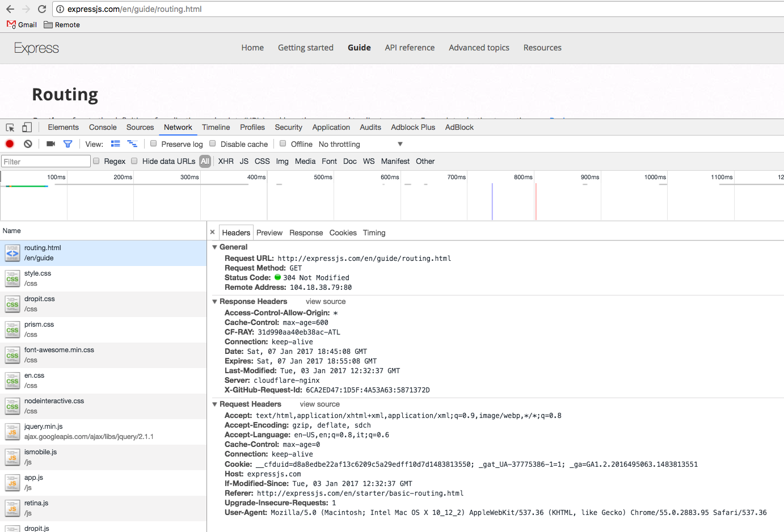This screenshot has width=784, height=532.
Task: Enable the Disable cache checkbox
Action: pyautogui.click(x=213, y=143)
